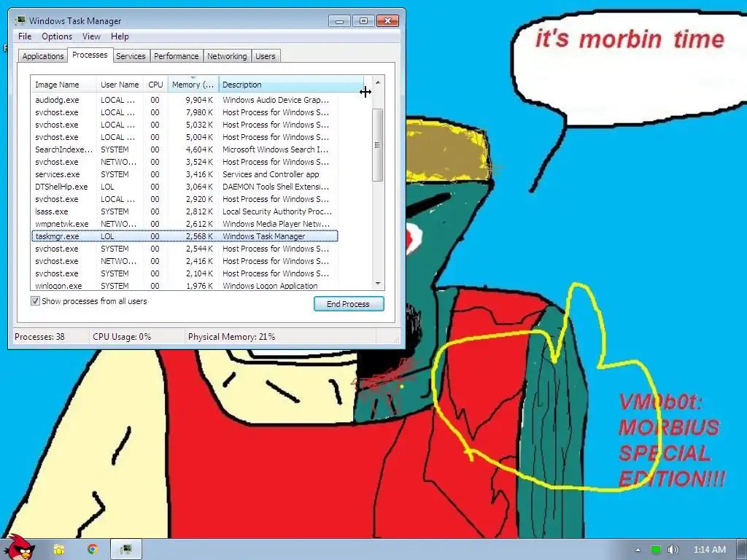The height and width of the screenshot is (560, 747).
Task: Open the View menu
Action: 91,36
